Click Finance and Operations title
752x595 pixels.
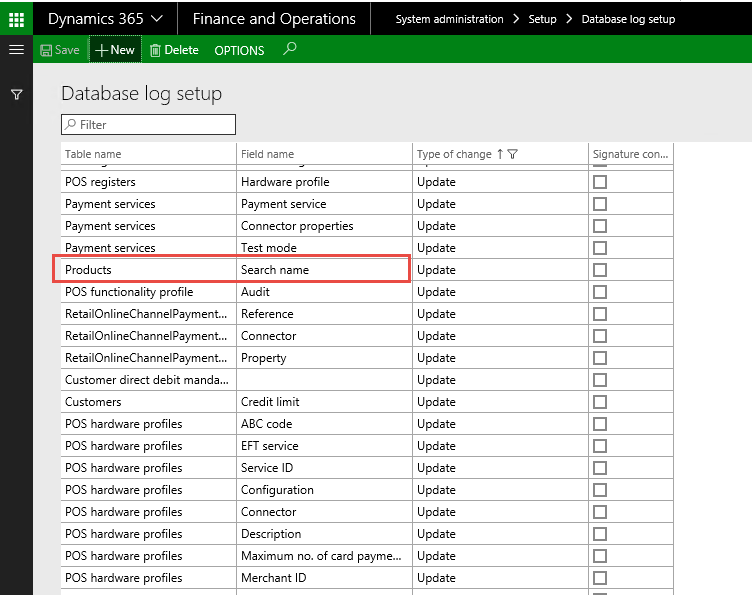[x=274, y=19]
